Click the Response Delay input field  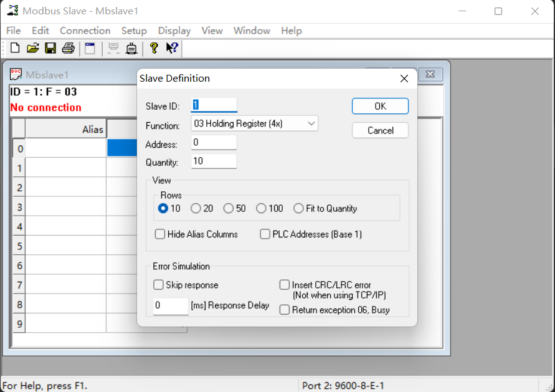(x=170, y=306)
